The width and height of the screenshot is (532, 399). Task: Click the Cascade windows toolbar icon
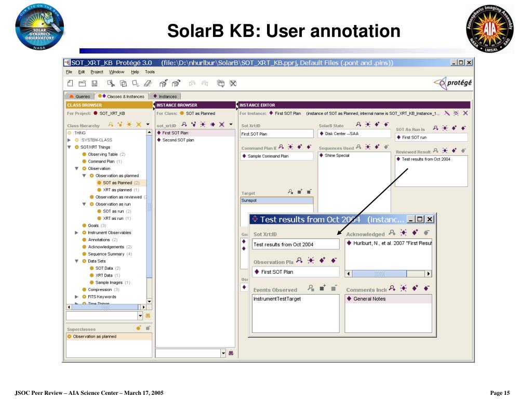click(x=220, y=83)
